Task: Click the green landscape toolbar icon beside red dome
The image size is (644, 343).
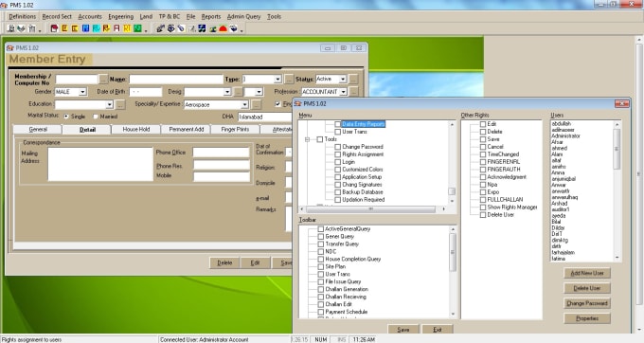Action: (x=213, y=28)
